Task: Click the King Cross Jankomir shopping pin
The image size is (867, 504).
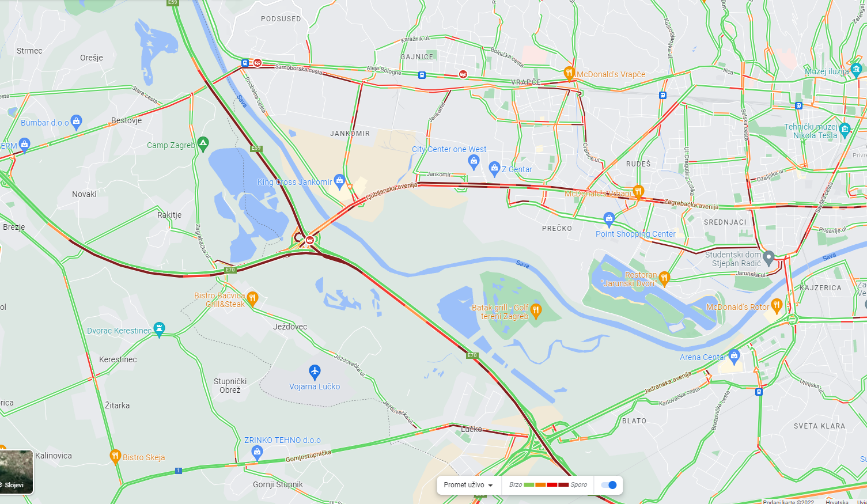Action: pyautogui.click(x=339, y=181)
